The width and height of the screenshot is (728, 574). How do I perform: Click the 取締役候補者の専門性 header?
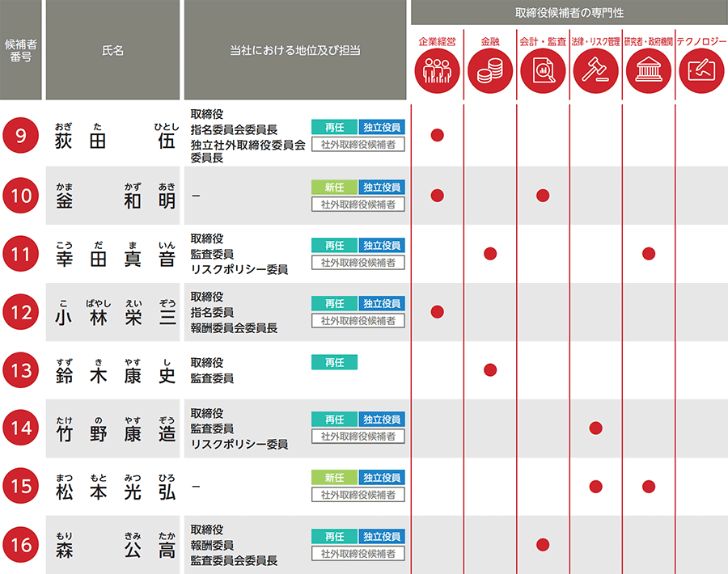(x=569, y=12)
